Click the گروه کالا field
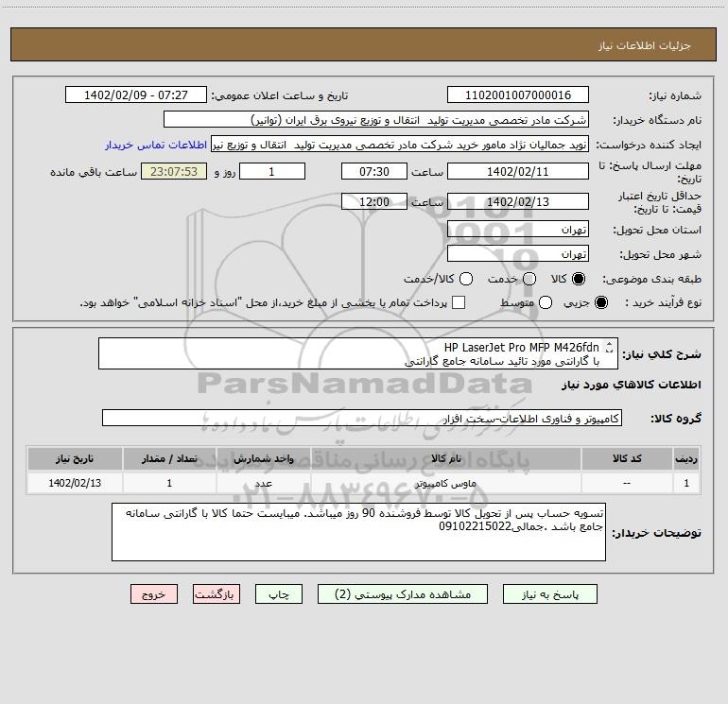 point(362,418)
